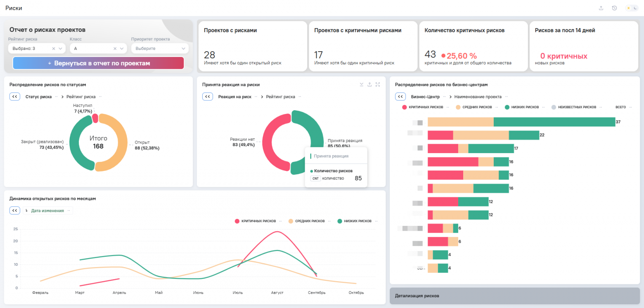Screen dimensions: 644x308
Task: Click 'Август' on the month axis
Action: pos(277,293)
